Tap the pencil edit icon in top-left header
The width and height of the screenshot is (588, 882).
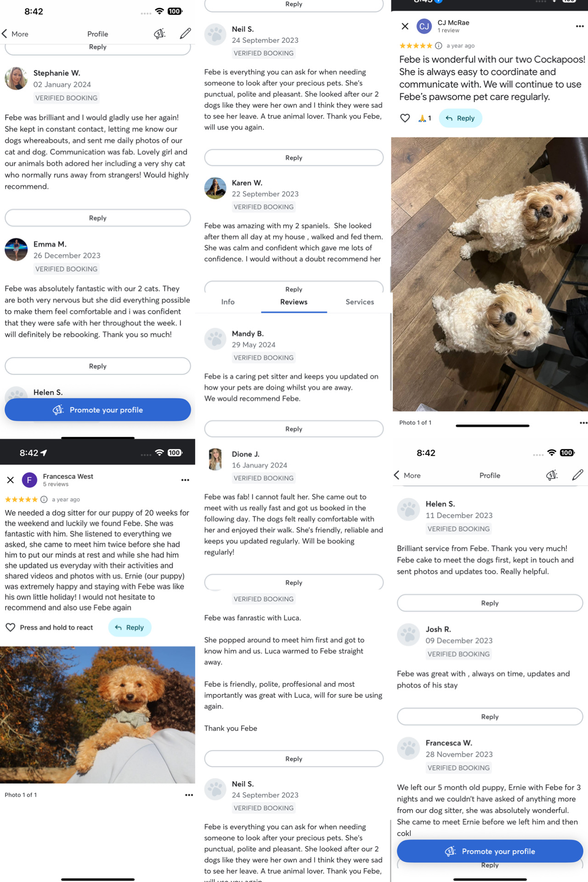point(185,34)
